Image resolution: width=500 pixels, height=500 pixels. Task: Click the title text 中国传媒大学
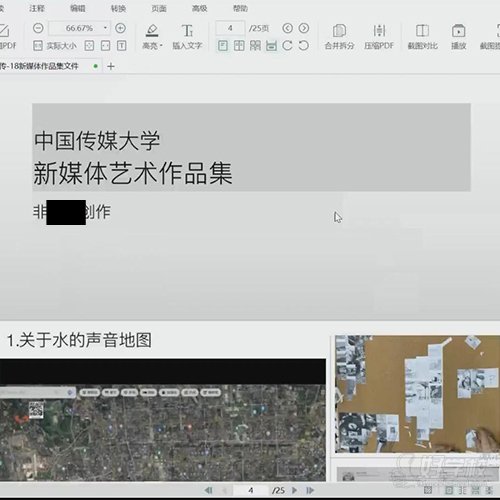coord(97,140)
